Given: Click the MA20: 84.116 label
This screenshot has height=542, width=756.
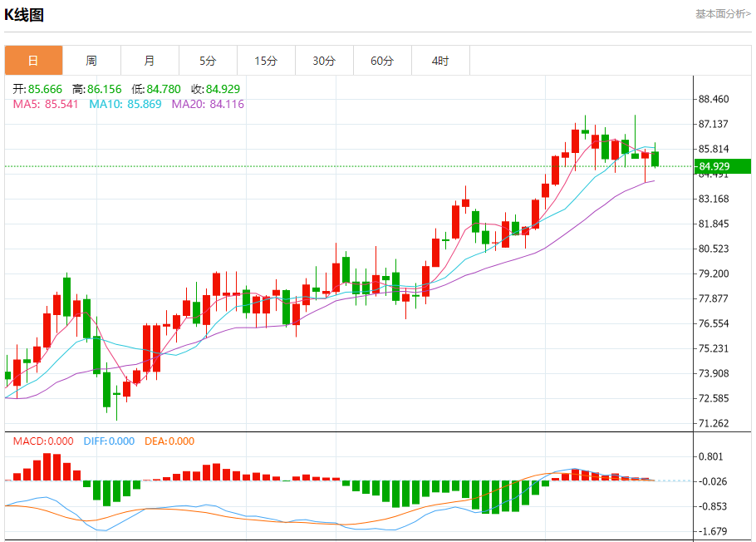Looking at the screenshot, I should 208,104.
